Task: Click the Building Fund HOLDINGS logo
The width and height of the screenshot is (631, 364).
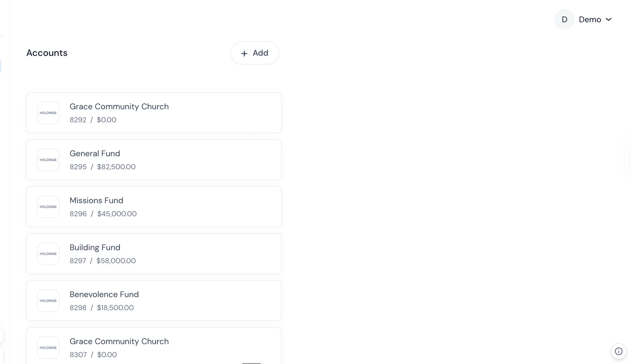Action: [x=48, y=254]
